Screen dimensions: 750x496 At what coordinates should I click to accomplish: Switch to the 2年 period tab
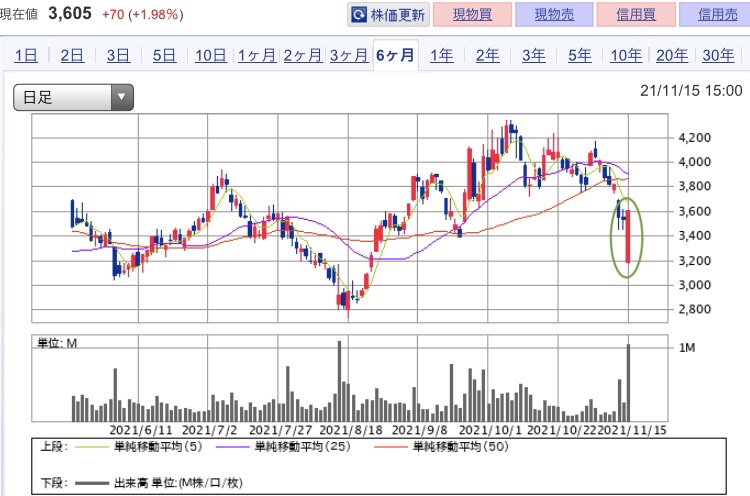click(x=487, y=55)
